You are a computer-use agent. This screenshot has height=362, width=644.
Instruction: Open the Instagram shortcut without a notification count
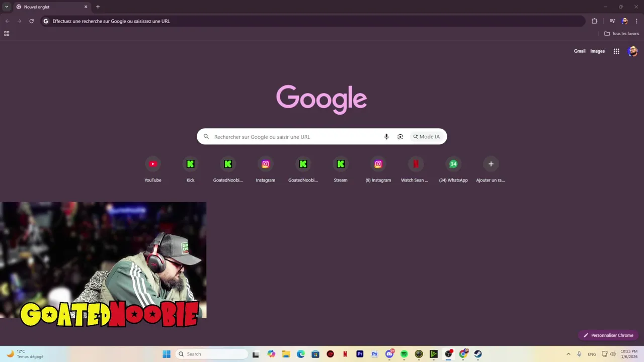[266, 170]
